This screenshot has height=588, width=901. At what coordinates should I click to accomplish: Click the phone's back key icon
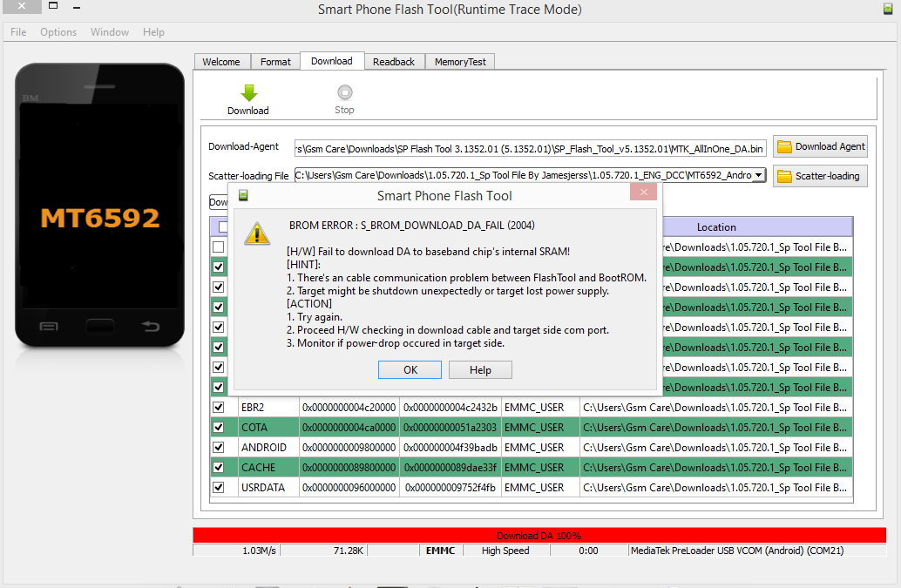coord(151,327)
